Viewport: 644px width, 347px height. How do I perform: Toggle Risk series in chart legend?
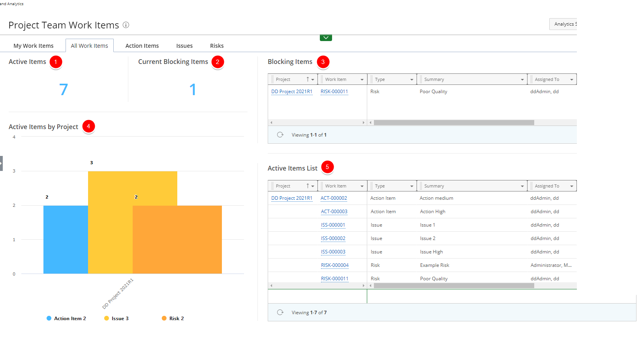173,318
